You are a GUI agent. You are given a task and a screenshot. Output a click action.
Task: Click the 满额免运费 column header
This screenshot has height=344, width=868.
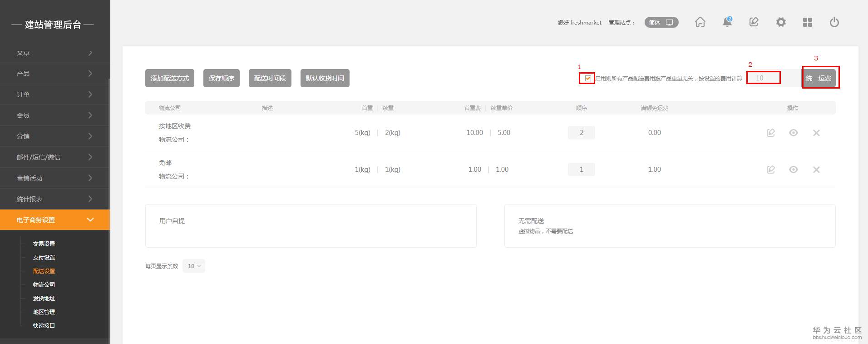[x=655, y=108]
